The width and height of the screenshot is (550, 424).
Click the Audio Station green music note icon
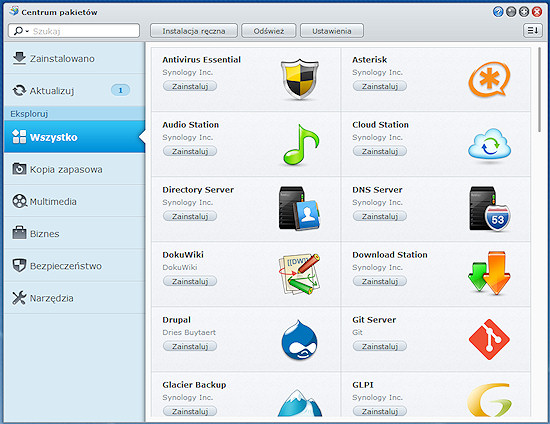pos(301,144)
